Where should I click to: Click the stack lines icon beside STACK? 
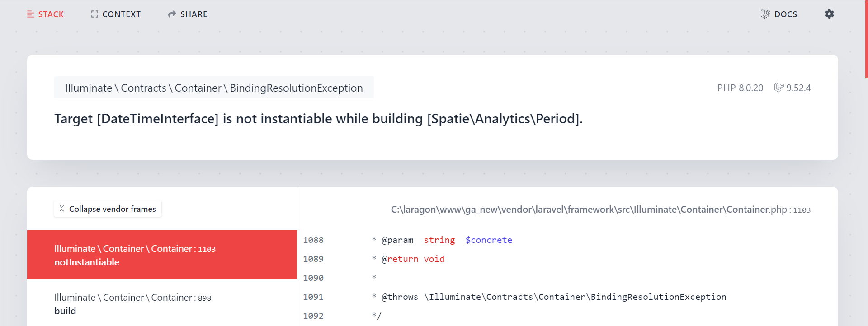pos(31,14)
